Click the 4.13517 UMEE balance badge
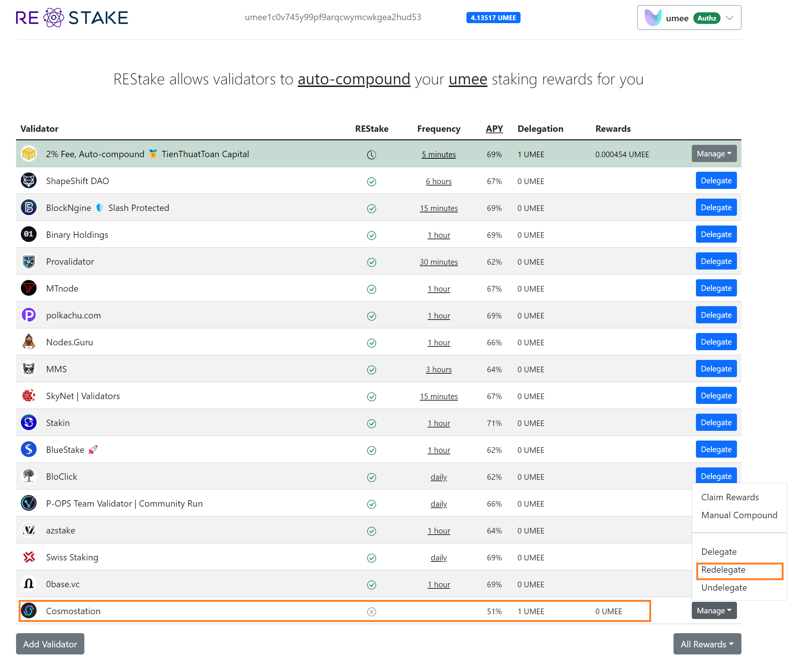The image size is (803, 672). coord(493,18)
